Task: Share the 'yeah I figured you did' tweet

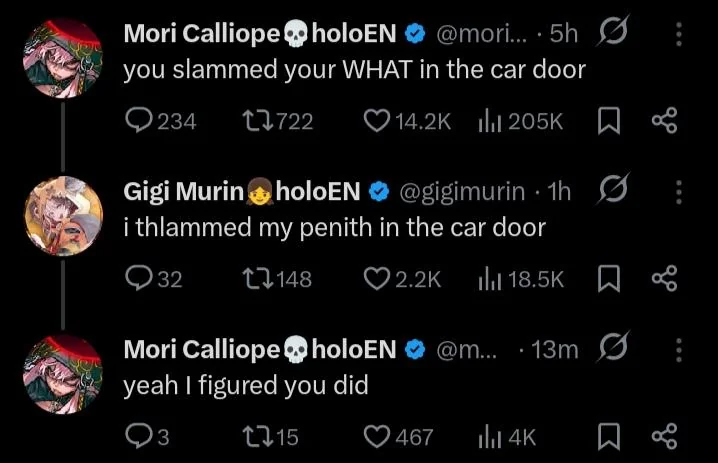Action: pyautogui.click(x=664, y=436)
